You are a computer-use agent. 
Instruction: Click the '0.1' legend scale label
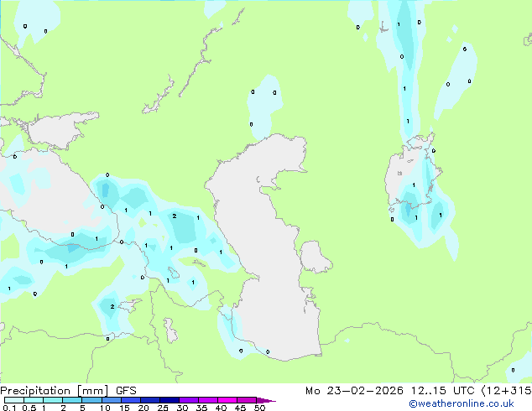point(9,408)
